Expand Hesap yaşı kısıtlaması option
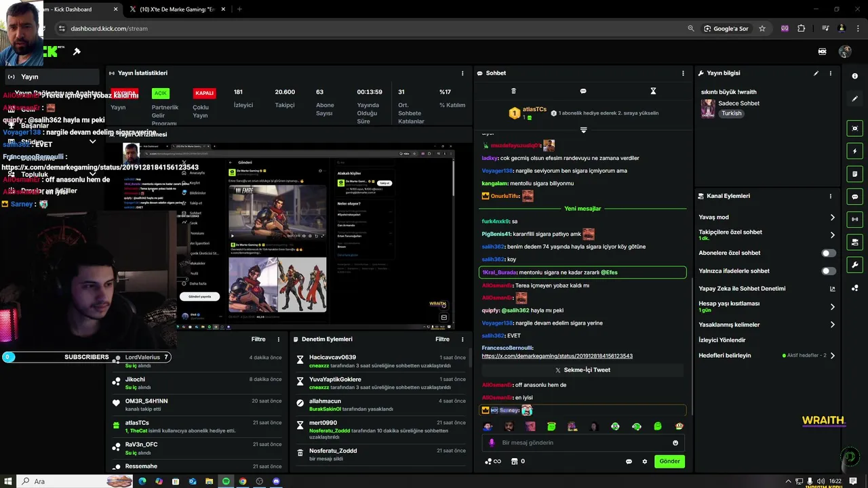This screenshot has height=488, width=868. point(832,306)
